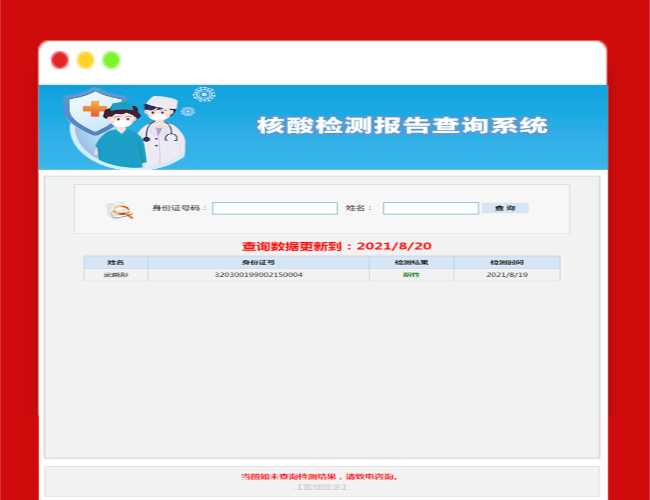
Task: Click the virus particle icon in banner
Action: (x=204, y=95)
